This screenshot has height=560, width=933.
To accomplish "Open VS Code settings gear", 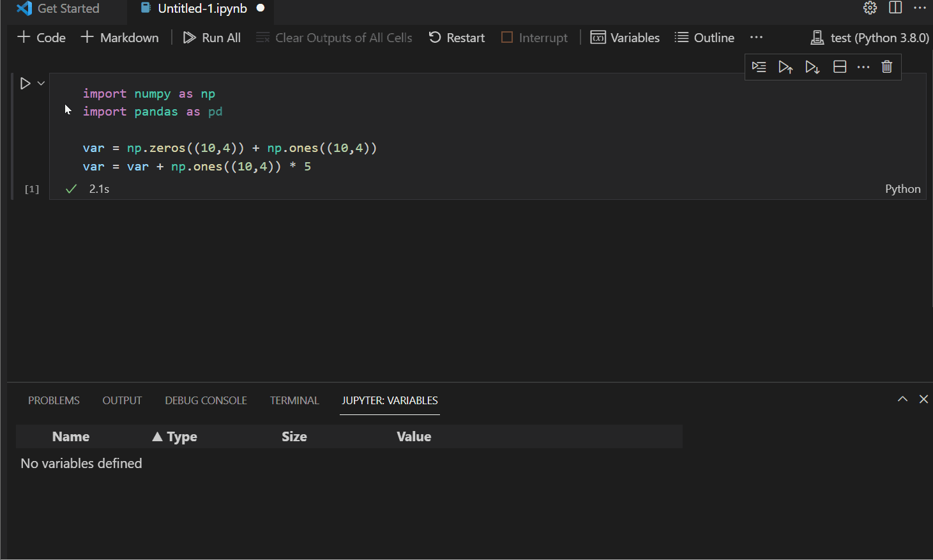I will (x=870, y=8).
